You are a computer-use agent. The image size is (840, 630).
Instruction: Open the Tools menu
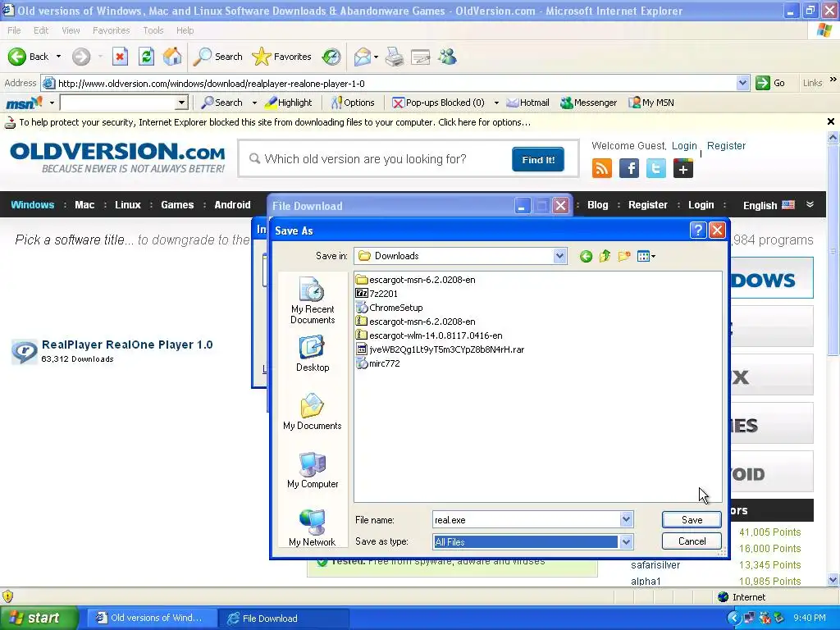[x=153, y=30]
